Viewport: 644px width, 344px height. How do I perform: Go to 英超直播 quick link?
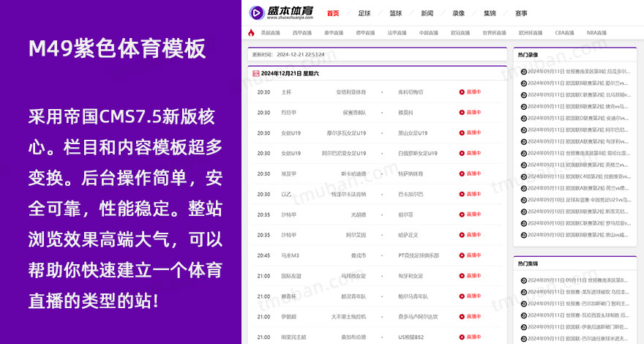coord(270,33)
